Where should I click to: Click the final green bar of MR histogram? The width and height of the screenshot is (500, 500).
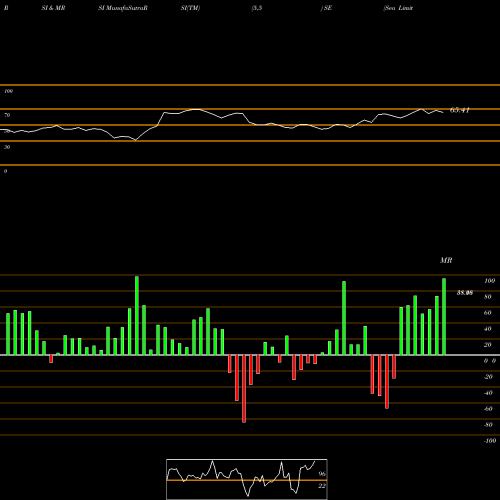[x=444, y=316]
